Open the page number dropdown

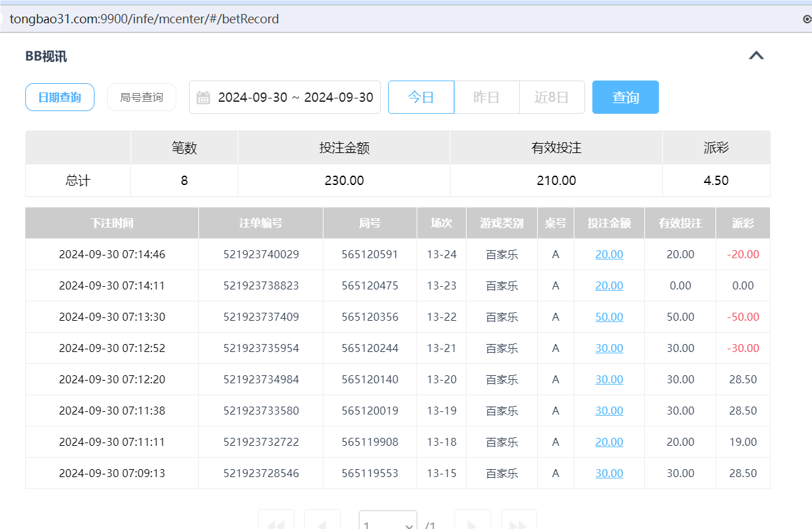coord(387,523)
